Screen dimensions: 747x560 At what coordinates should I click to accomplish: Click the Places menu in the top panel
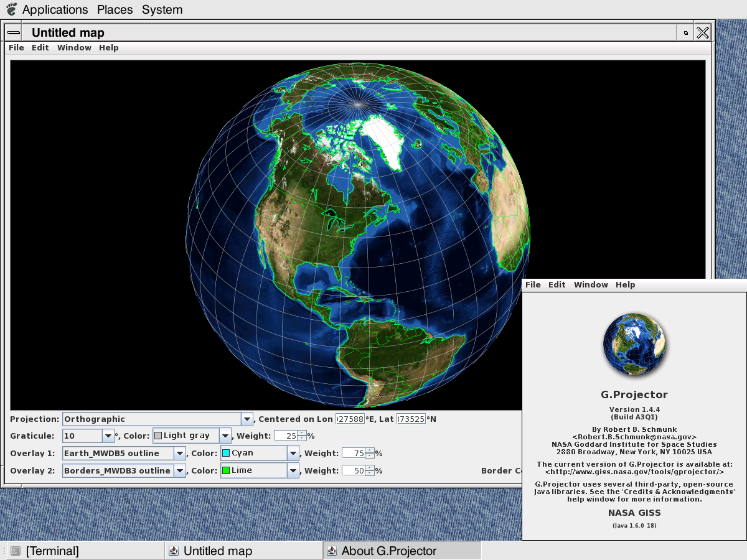click(115, 10)
